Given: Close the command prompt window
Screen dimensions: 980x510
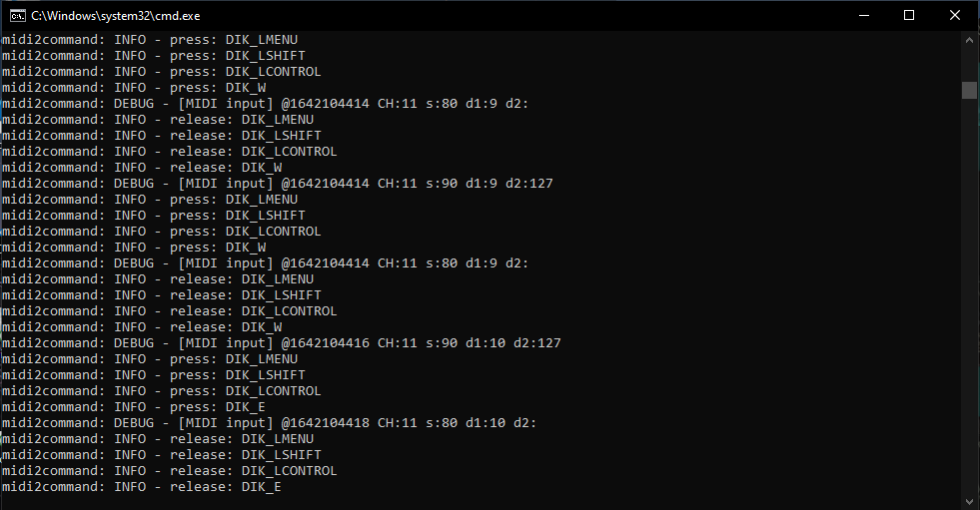Looking at the screenshot, I should pos(955,15).
